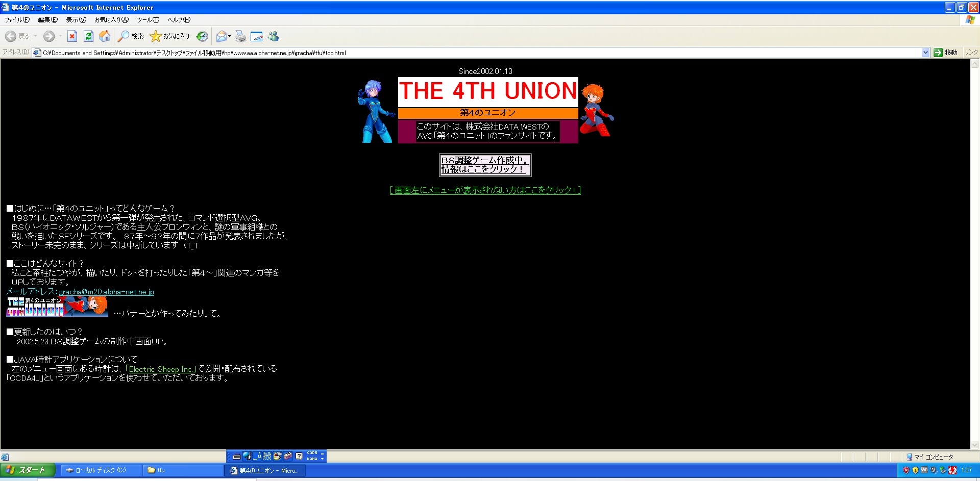980x481 pixels.
Task: Click the IME conversion mode '般' icon
Action: [x=267, y=456]
